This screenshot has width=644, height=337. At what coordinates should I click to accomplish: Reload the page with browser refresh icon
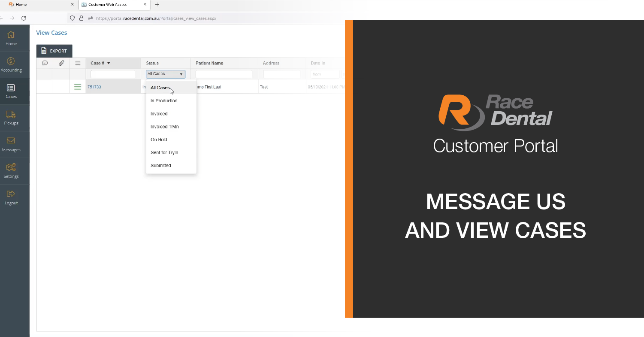24,18
